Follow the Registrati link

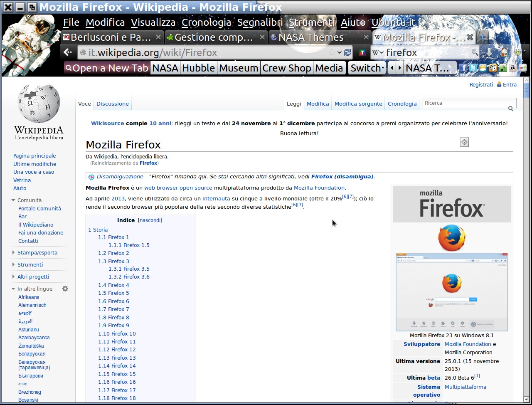point(481,84)
